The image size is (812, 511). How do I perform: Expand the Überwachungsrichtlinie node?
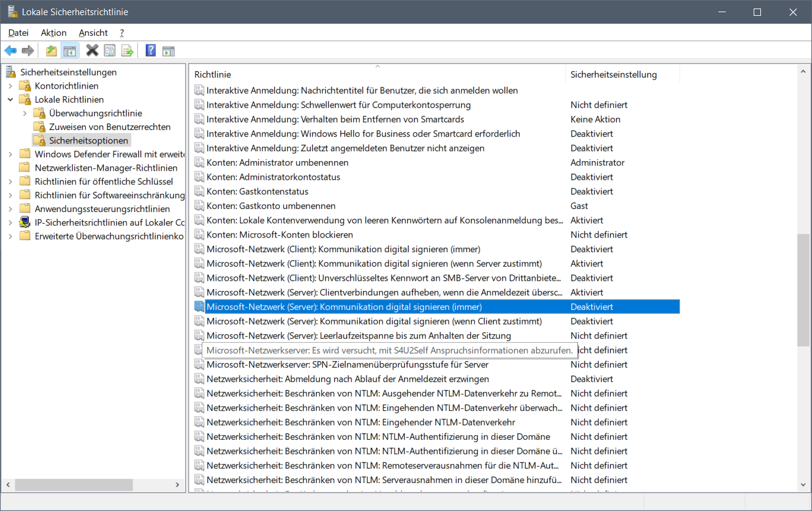[x=25, y=113]
